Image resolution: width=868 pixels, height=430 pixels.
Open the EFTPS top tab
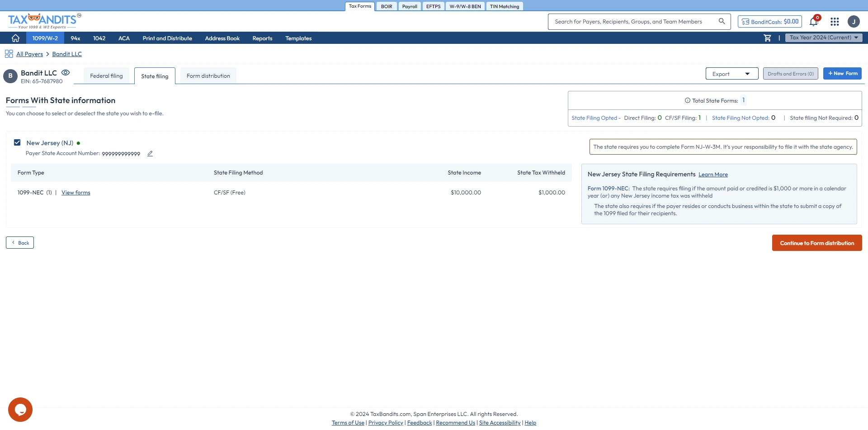pos(433,6)
